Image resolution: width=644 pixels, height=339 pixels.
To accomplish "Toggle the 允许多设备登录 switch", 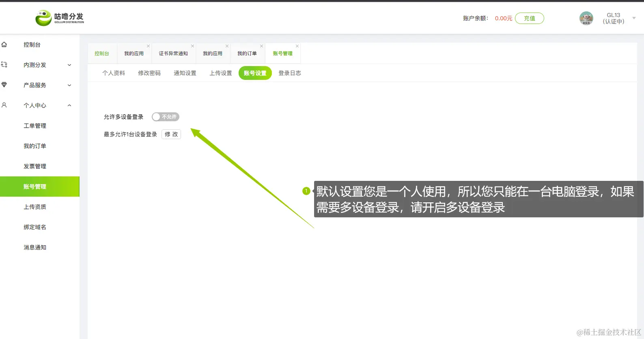I will point(165,117).
